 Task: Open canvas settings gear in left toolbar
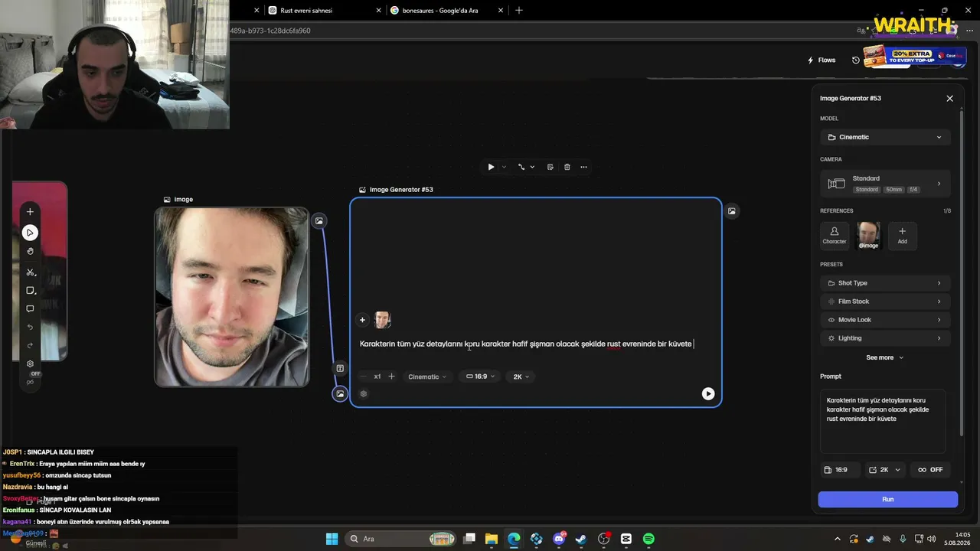pos(30,364)
